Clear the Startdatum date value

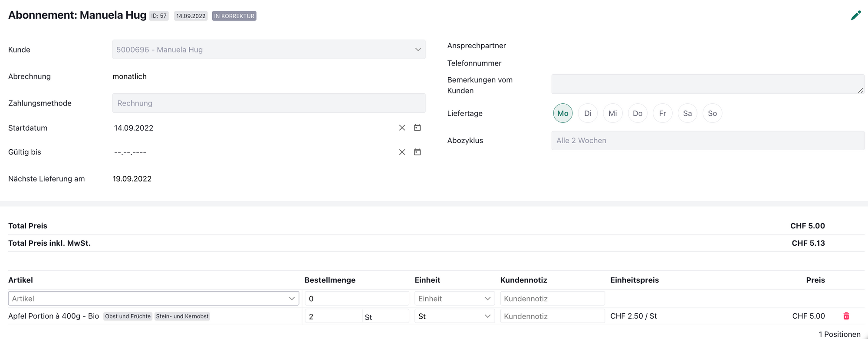click(x=402, y=128)
